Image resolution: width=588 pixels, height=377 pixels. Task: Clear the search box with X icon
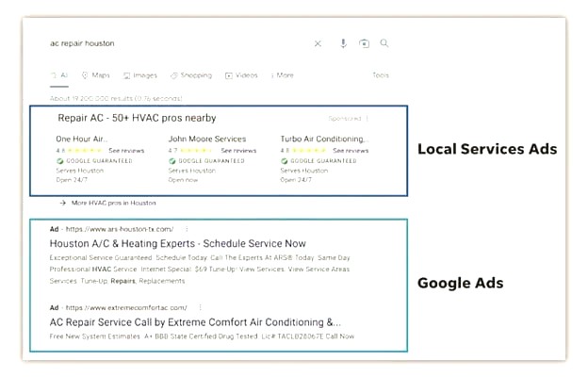[318, 43]
